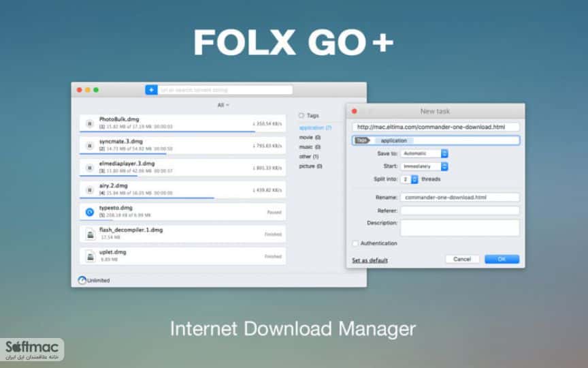Click the uplet.dmg file icon
The width and height of the screenshot is (588, 368).
(90, 256)
